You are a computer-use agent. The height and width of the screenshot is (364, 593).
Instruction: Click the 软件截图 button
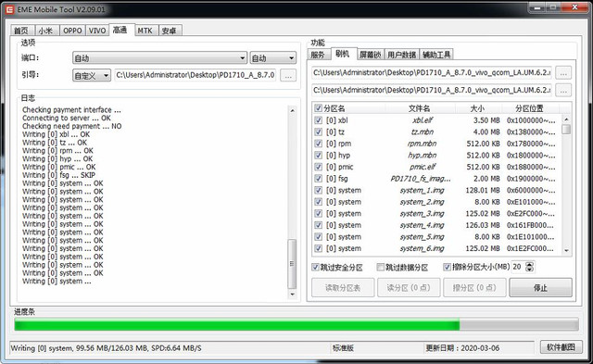point(561,347)
